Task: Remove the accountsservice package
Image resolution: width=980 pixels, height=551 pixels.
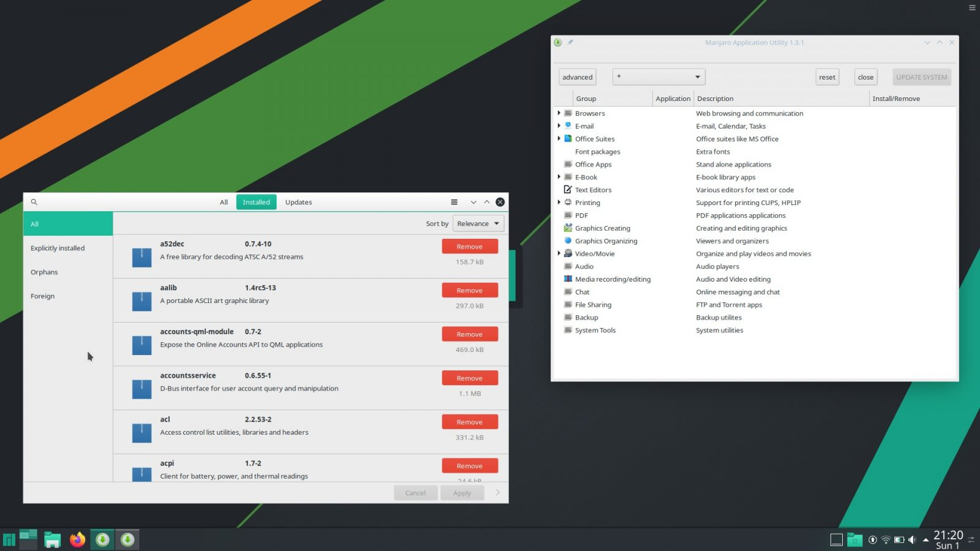Action: pyautogui.click(x=470, y=378)
